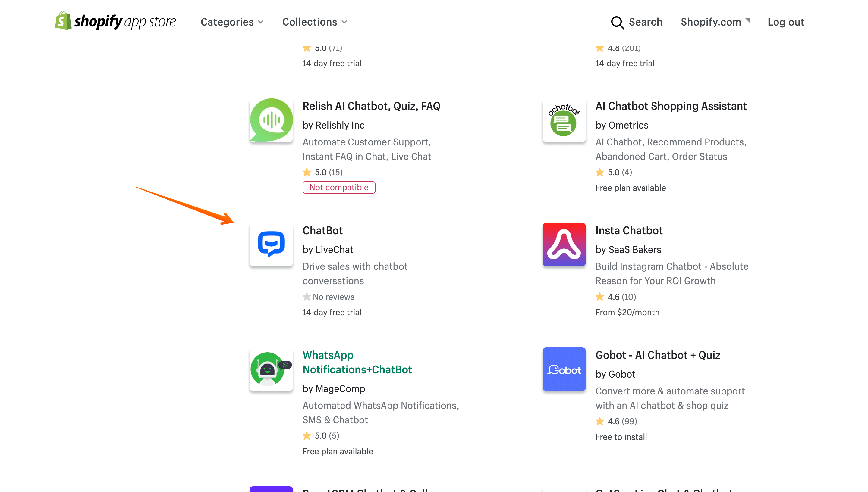Click the text "by LiveChat"
This screenshot has height=492, width=868.
pyautogui.click(x=328, y=249)
